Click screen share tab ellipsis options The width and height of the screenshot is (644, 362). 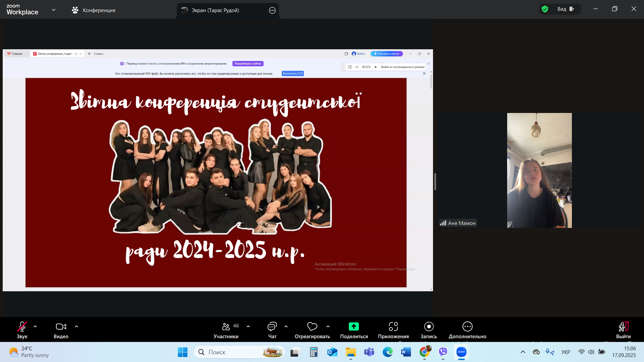point(272,10)
